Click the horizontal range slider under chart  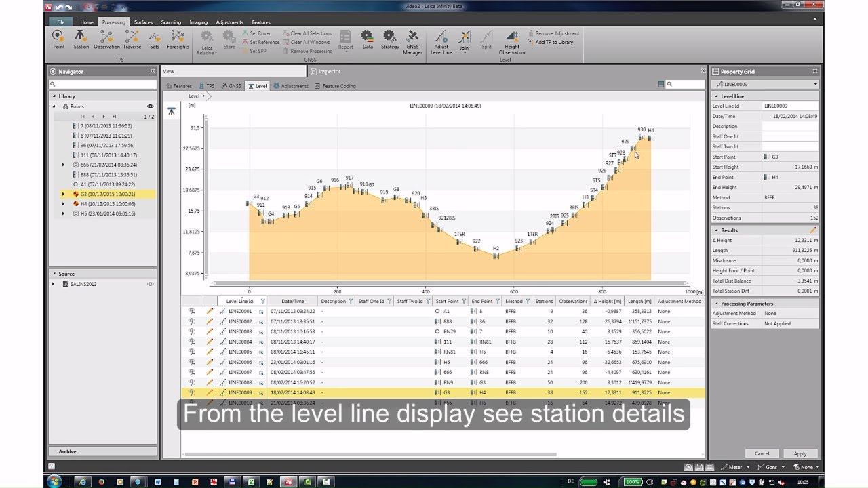(449, 283)
